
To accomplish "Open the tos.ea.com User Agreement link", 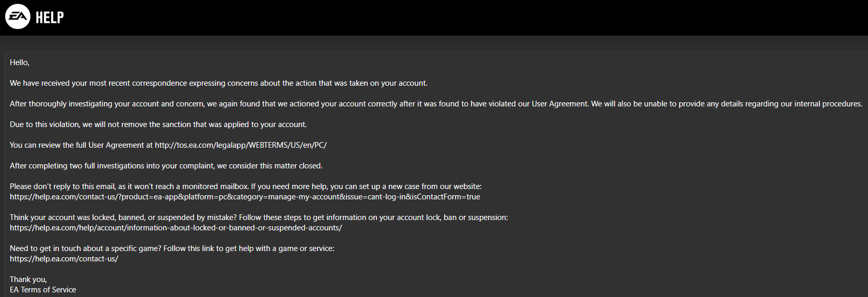I will (x=241, y=145).
